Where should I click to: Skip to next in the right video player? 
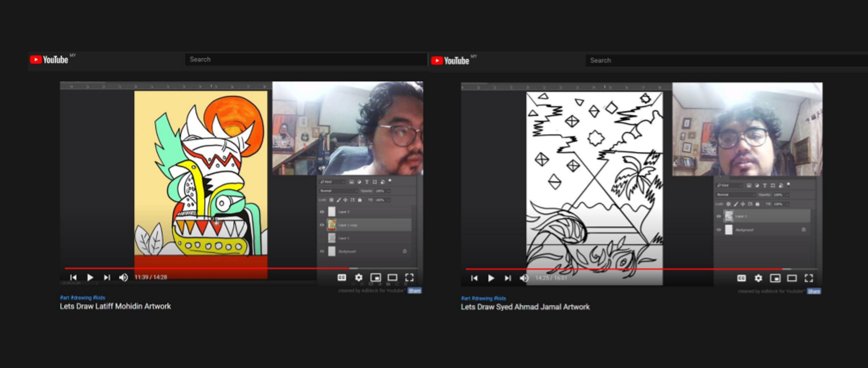(508, 278)
